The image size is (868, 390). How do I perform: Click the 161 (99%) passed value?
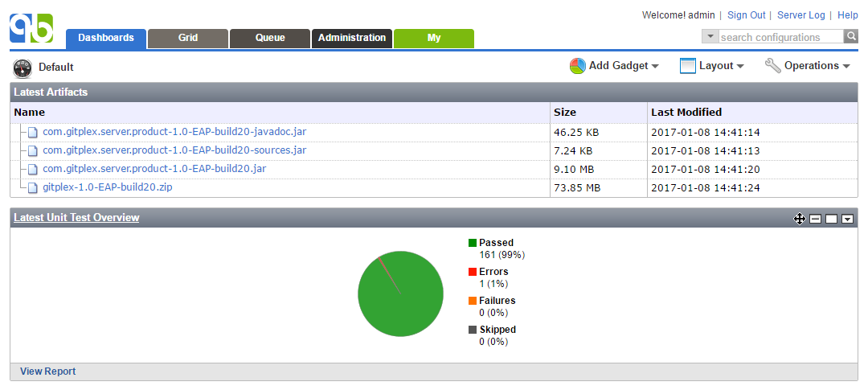coord(502,255)
